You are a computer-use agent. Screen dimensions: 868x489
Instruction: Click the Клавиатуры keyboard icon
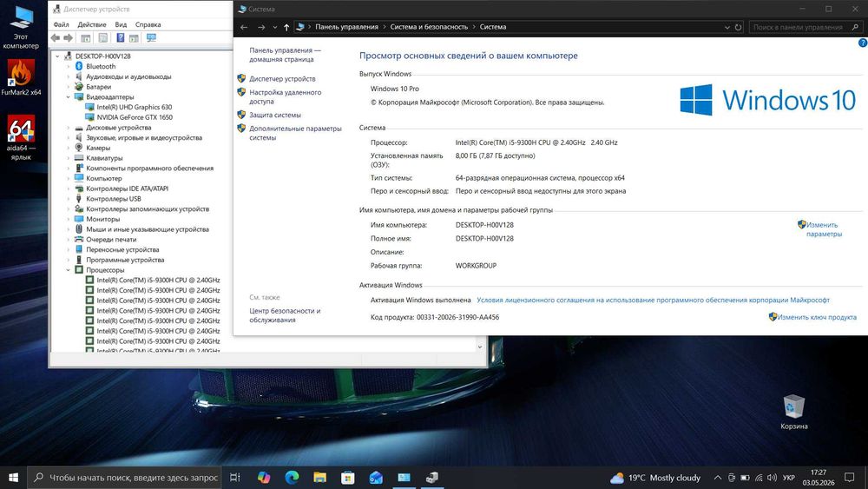pos(79,158)
